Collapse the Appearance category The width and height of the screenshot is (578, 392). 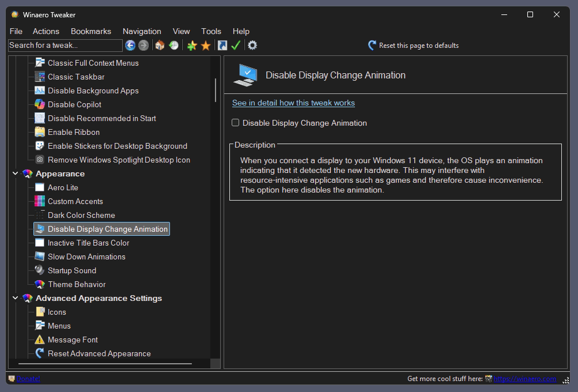point(16,174)
